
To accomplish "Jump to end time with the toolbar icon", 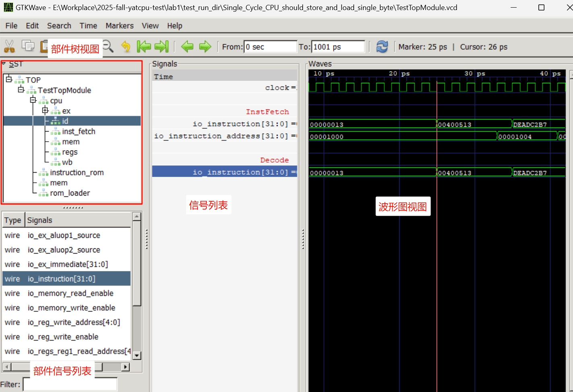I will pos(162,47).
